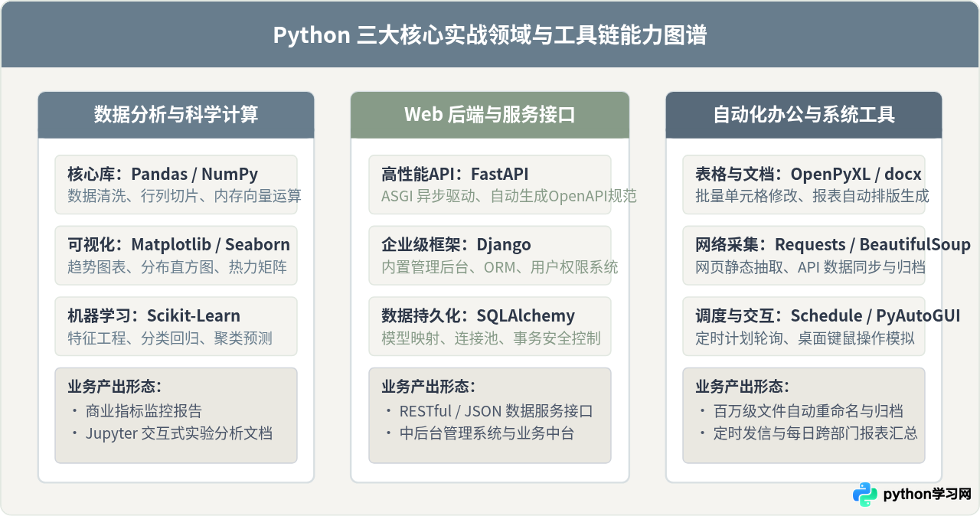Click '核心库：Pandas / NumPy' card title
The width and height of the screenshot is (980, 516).
(x=163, y=174)
